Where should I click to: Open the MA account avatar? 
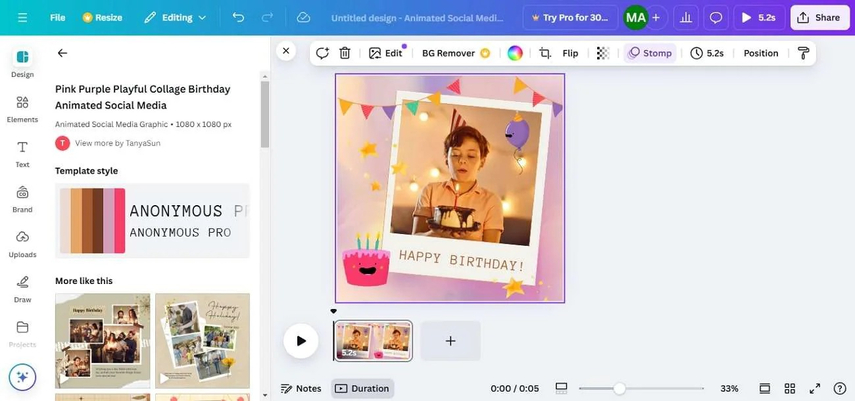(x=635, y=17)
